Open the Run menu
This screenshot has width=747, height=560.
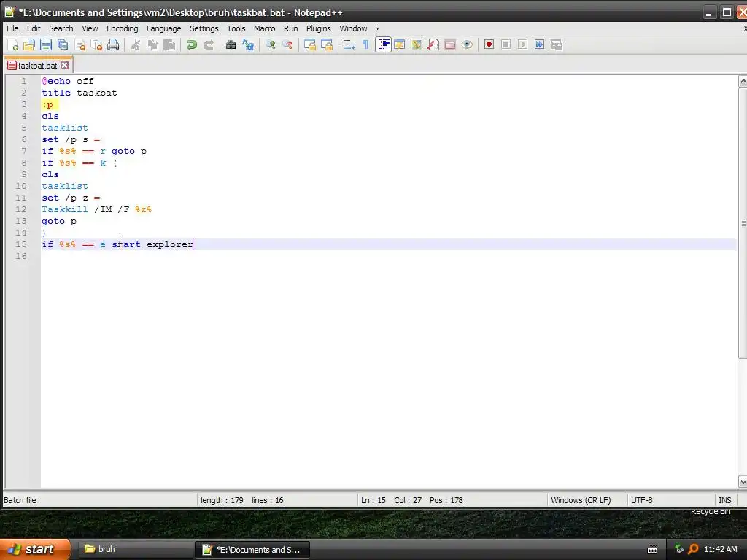point(290,28)
